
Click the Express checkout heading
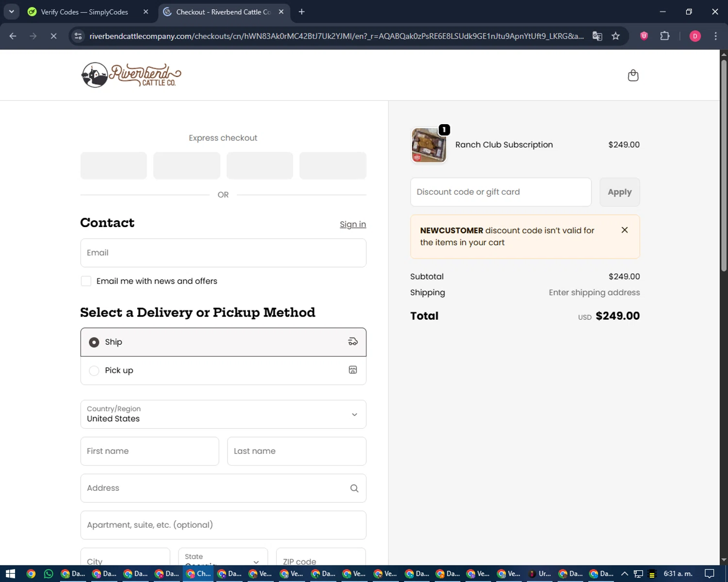click(223, 138)
